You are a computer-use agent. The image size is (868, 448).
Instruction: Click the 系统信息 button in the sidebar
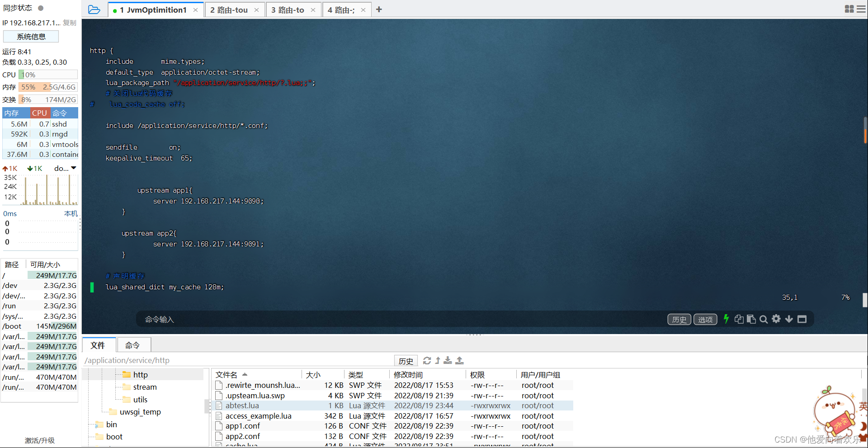(31, 36)
